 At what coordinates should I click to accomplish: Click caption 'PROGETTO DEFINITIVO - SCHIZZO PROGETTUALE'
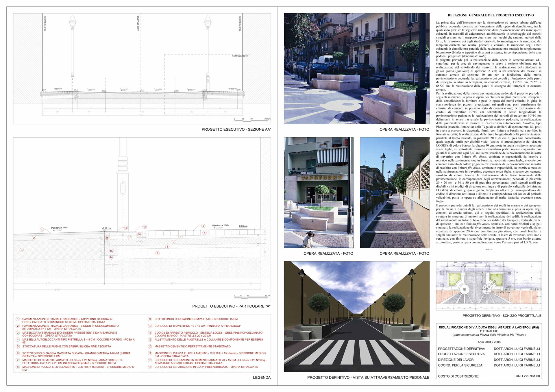(502, 316)
